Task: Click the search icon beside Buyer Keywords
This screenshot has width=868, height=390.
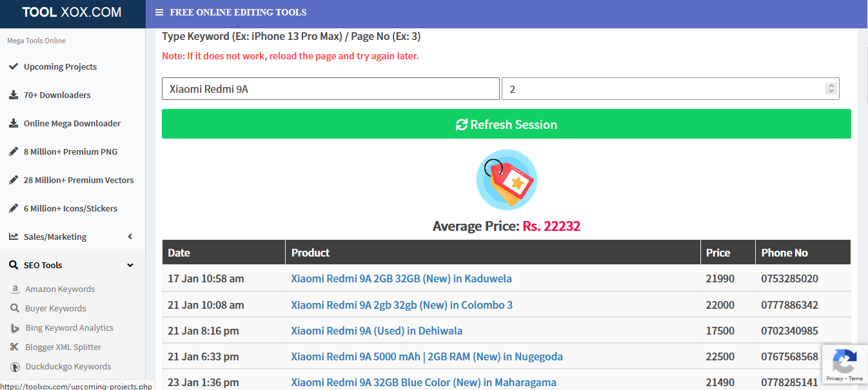Action: (14, 309)
